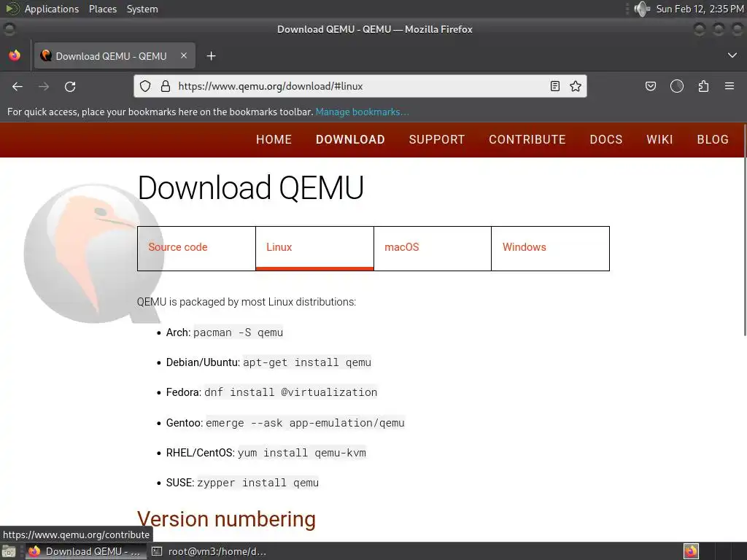Screen dimensions: 747x560
Task: Click Firefox icon in bottom-right panel
Action: 691,551
